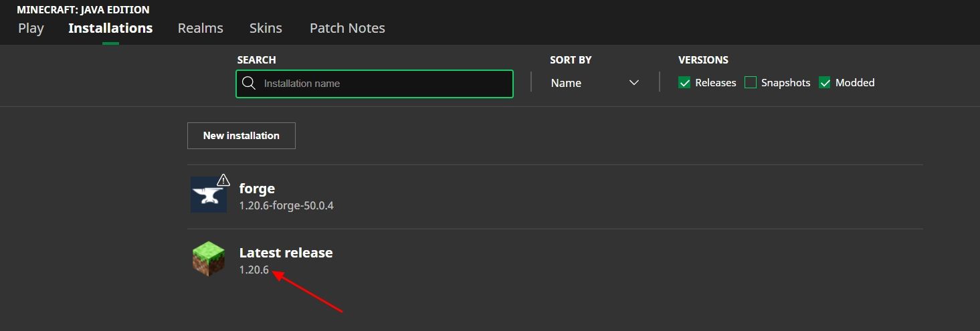Toggle the Releases checkbox
Viewport: 980px width, 331px height.
click(x=684, y=83)
